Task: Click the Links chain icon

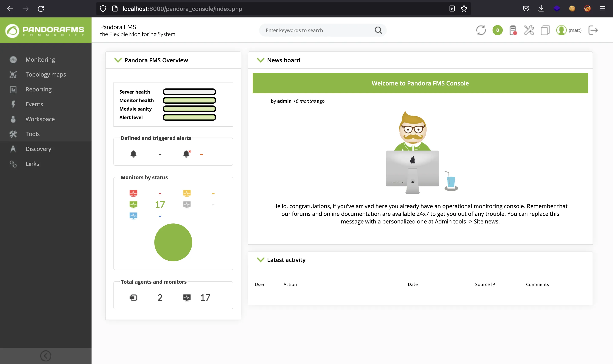Action: tap(13, 164)
